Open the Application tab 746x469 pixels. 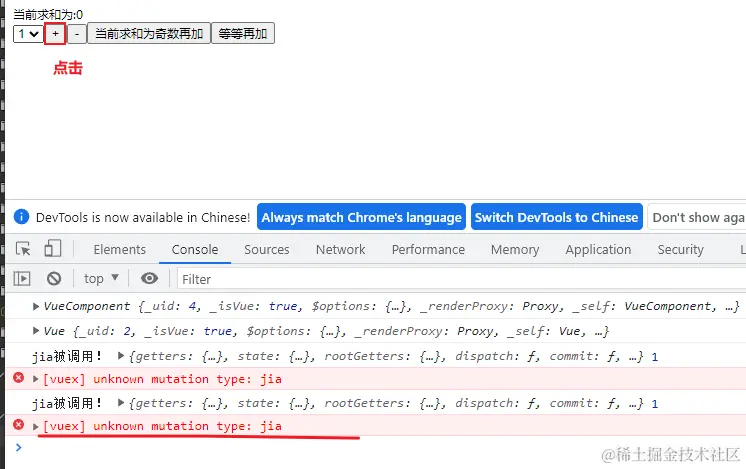click(599, 249)
